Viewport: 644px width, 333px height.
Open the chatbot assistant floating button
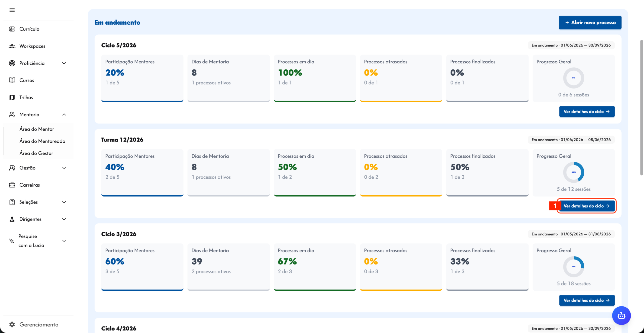pos(621,315)
